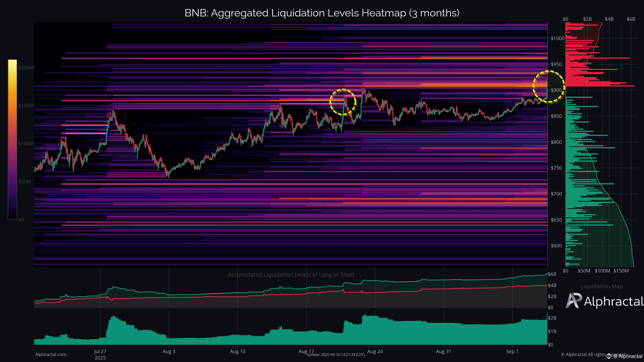
Task: Click the "Liquidation Map" label
Action: tap(602, 286)
